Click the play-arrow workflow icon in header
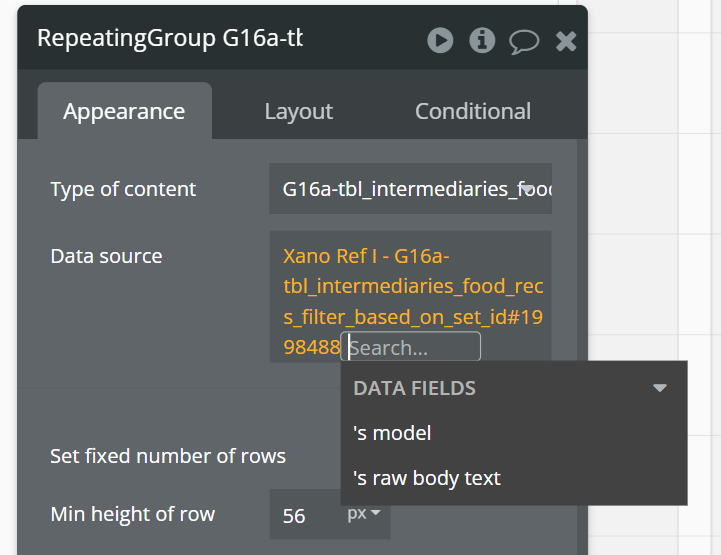This screenshot has height=555, width=721. coord(440,40)
